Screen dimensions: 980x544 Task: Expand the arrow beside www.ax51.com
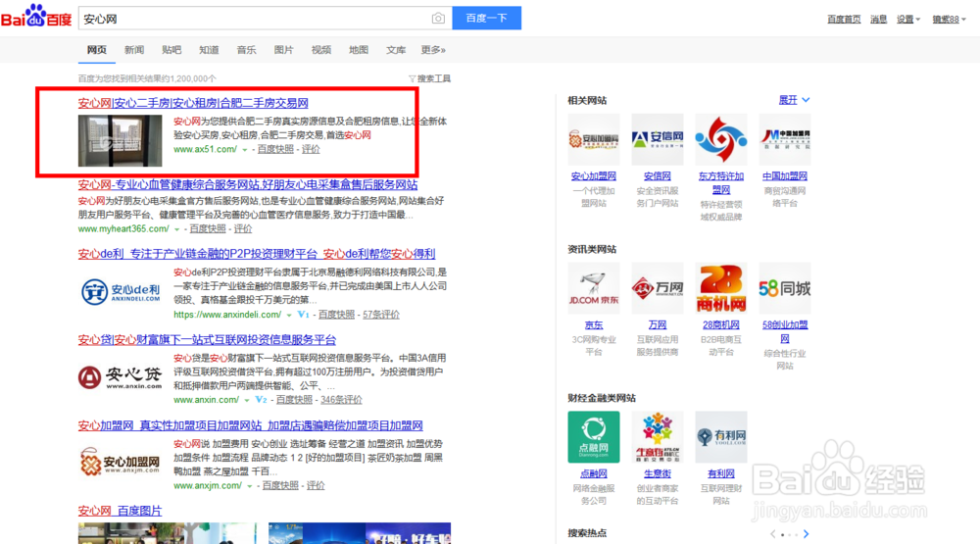245,150
